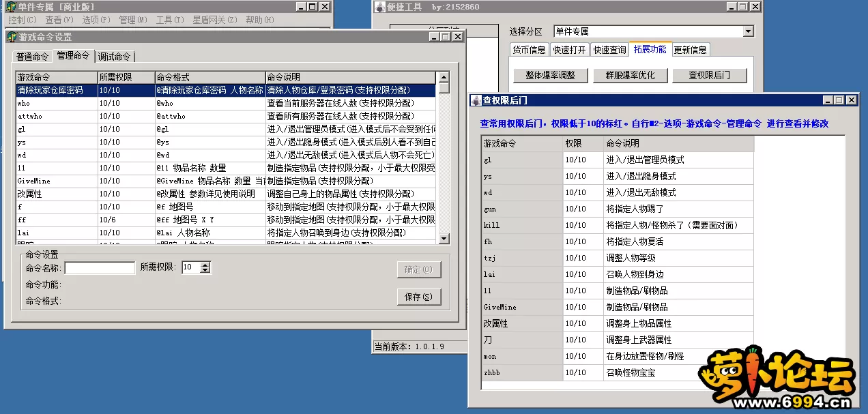
Task: Open the 货币信息 tab in 便捷工具
Action: [x=529, y=50]
